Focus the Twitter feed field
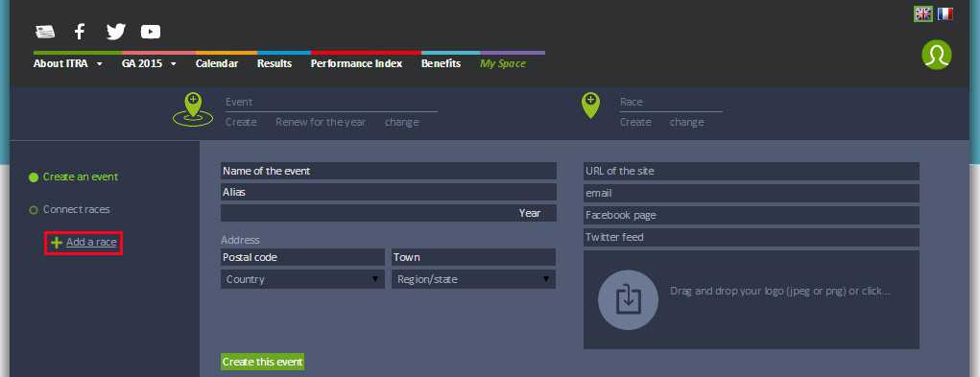 tap(752, 237)
